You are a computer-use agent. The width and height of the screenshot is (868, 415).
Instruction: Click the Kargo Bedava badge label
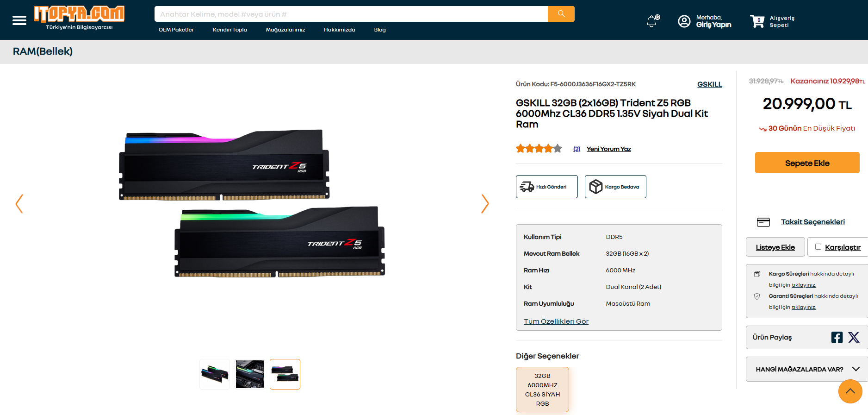click(622, 187)
